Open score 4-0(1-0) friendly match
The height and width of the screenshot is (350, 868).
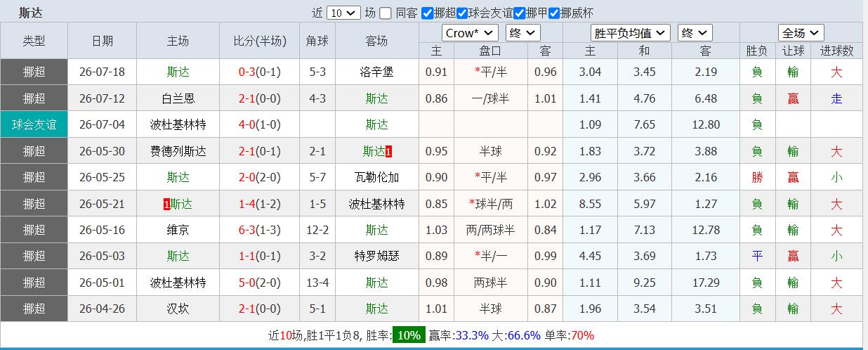click(260, 124)
